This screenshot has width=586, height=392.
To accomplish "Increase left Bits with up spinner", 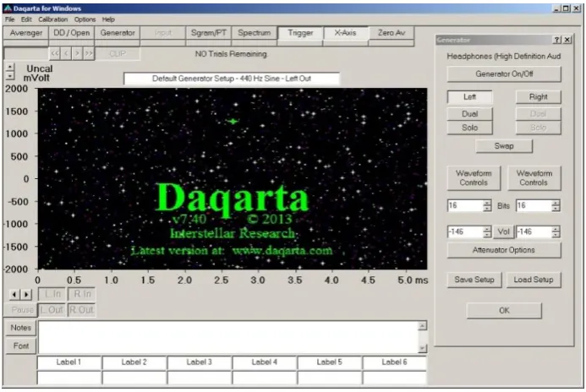I will [487, 203].
